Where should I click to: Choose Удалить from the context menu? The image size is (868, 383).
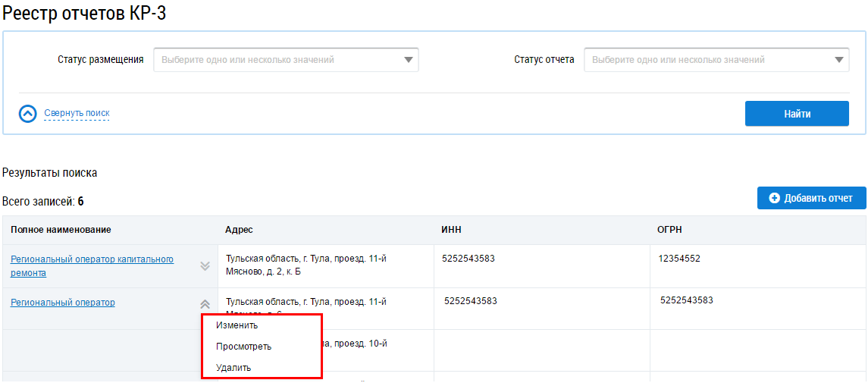coord(233,368)
